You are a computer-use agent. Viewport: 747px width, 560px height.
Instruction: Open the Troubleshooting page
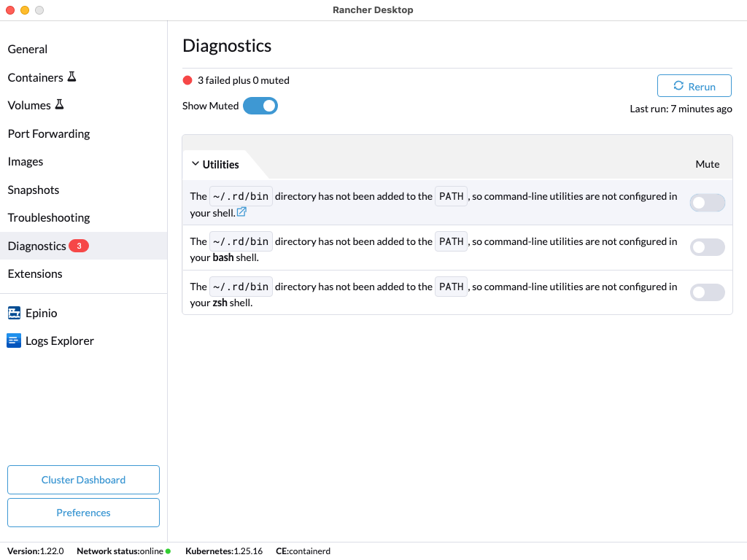click(x=49, y=217)
